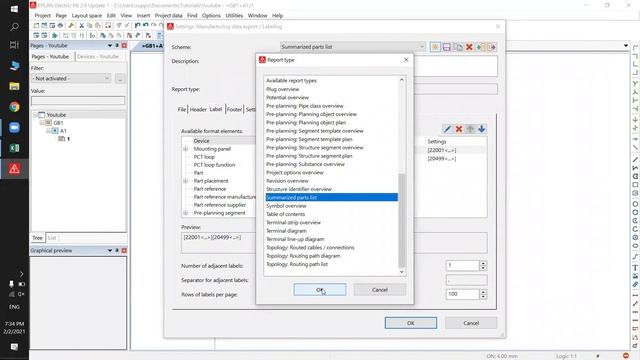Click the scrollbar down arrow in Report type list
Viewport: 640px width, 360px height.
(402, 272)
